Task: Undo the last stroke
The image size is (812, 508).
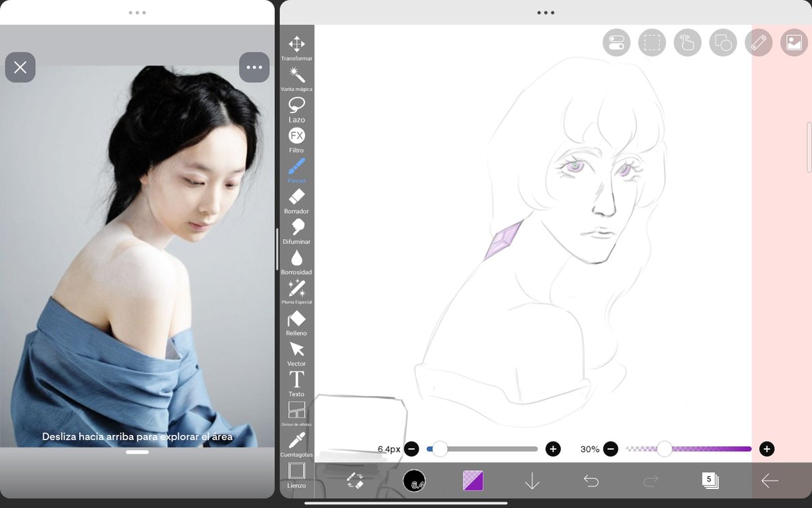Action: [591, 481]
